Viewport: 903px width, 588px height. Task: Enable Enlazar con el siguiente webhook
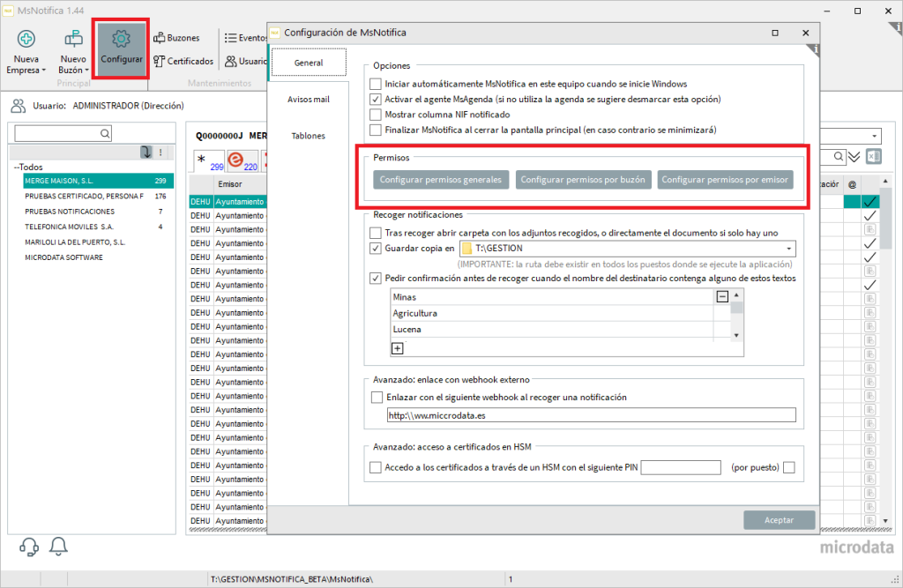click(377, 398)
